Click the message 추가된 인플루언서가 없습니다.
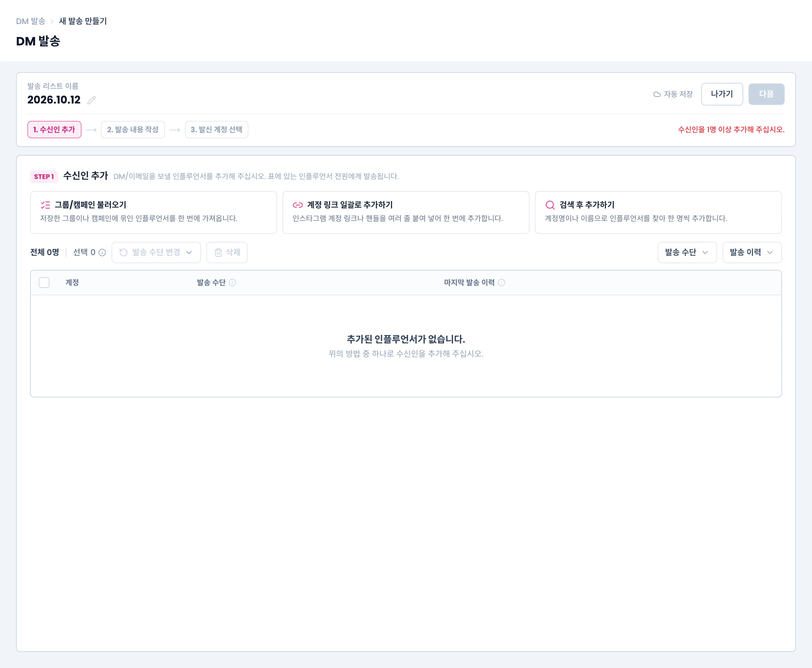Screen dimensions: 812x668 (406, 339)
